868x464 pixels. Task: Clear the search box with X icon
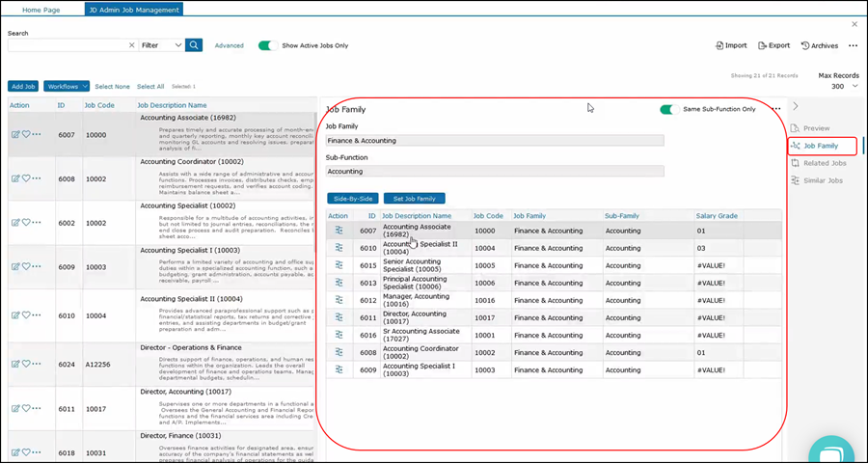(132, 45)
